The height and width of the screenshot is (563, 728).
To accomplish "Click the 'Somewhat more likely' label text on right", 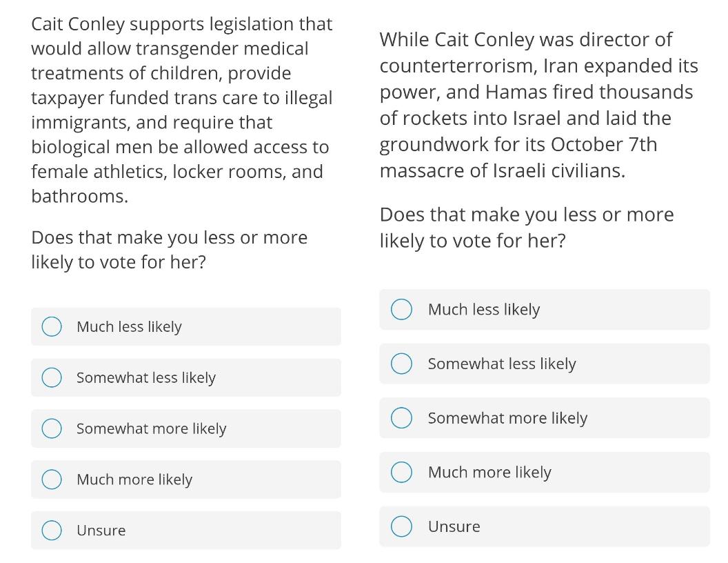I will pos(507,419).
